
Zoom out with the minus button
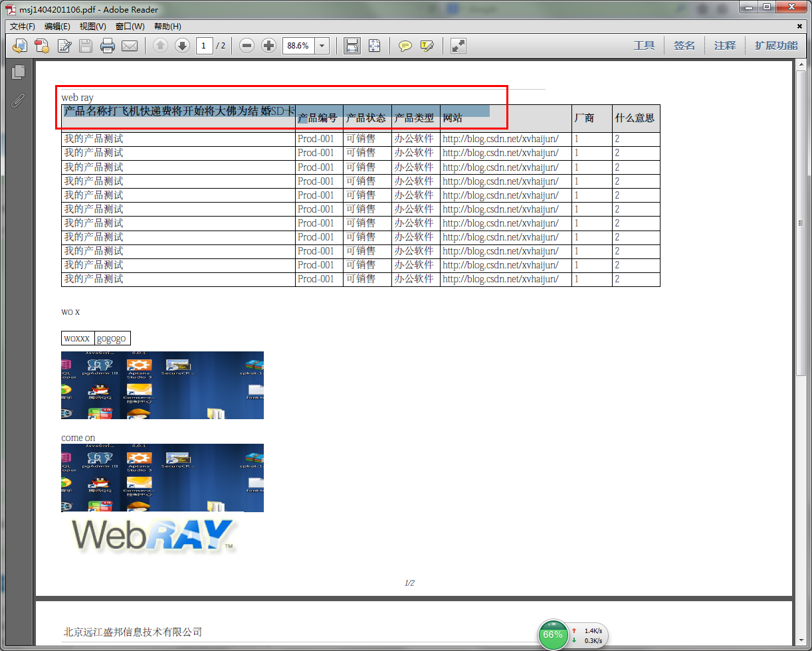tap(247, 46)
